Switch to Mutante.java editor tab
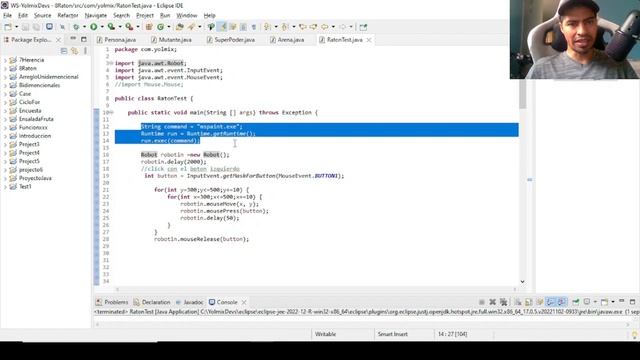640x360 pixels. click(x=171, y=40)
